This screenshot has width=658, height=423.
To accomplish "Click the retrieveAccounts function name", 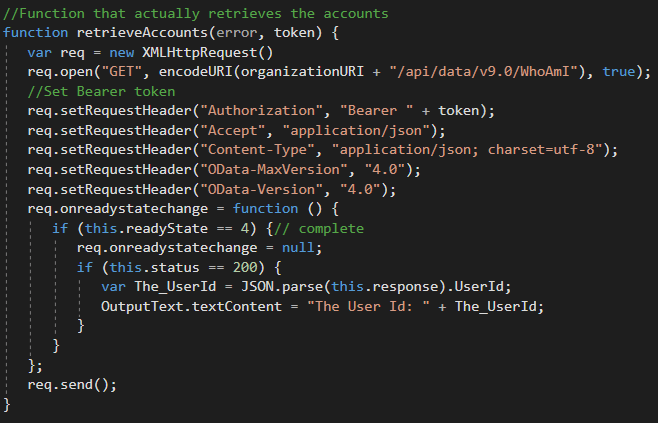I will tap(143, 33).
